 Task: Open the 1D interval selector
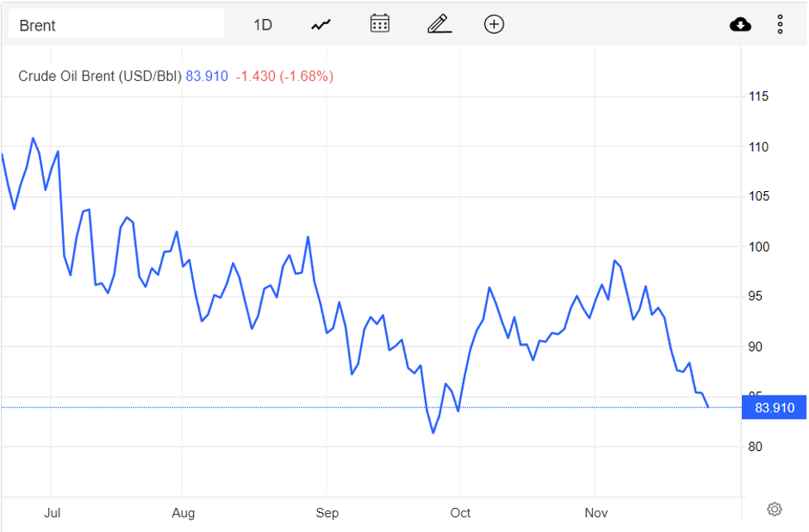pos(262,25)
